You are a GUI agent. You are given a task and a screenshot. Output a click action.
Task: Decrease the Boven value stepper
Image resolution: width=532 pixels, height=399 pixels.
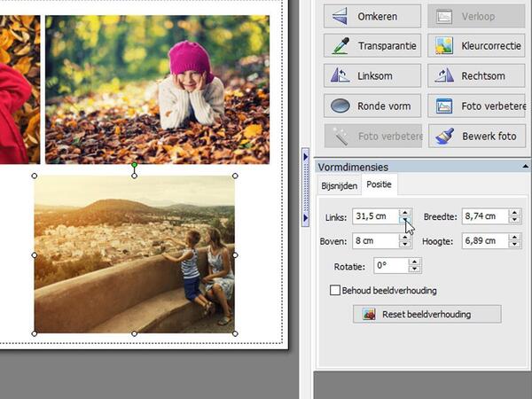pyautogui.click(x=405, y=245)
